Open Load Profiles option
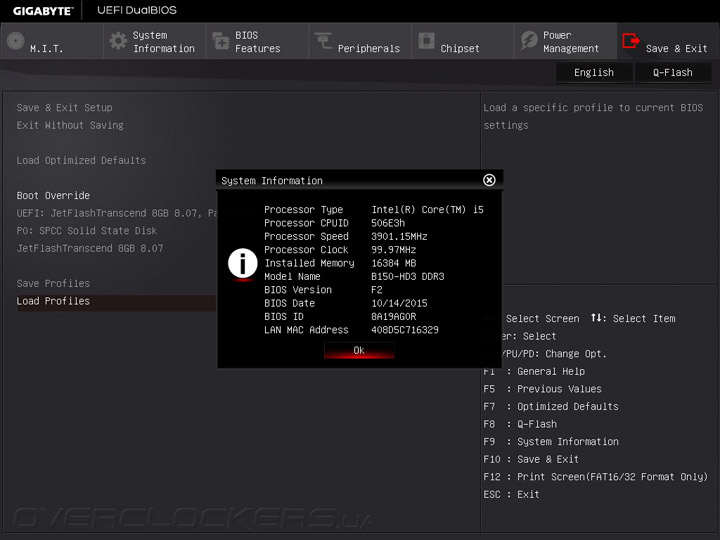 pyautogui.click(x=116, y=301)
